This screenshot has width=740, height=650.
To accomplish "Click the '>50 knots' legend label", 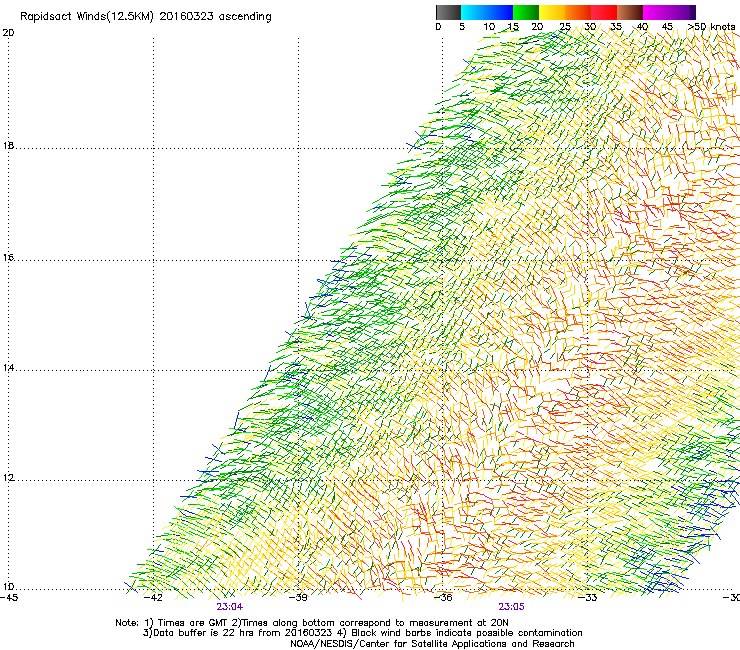I will (711, 27).
